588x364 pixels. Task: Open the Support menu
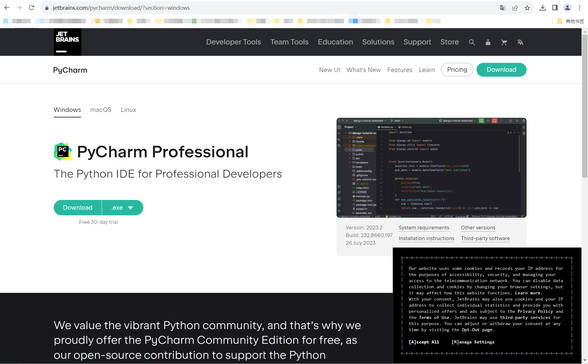(x=417, y=42)
